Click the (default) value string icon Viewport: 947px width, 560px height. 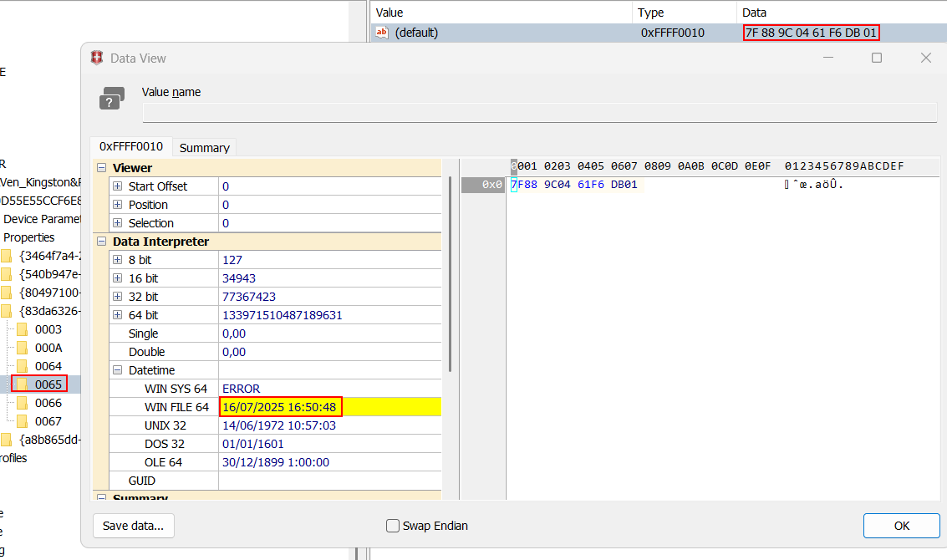(382, 33)
